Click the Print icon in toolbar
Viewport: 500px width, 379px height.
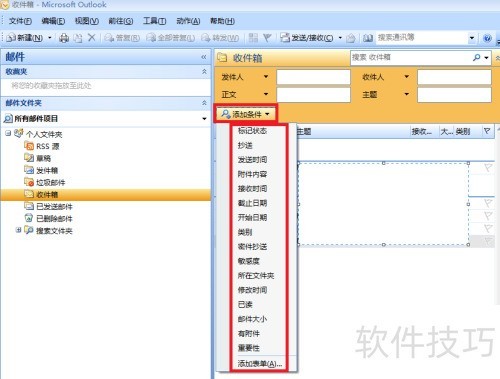(64, 38)
